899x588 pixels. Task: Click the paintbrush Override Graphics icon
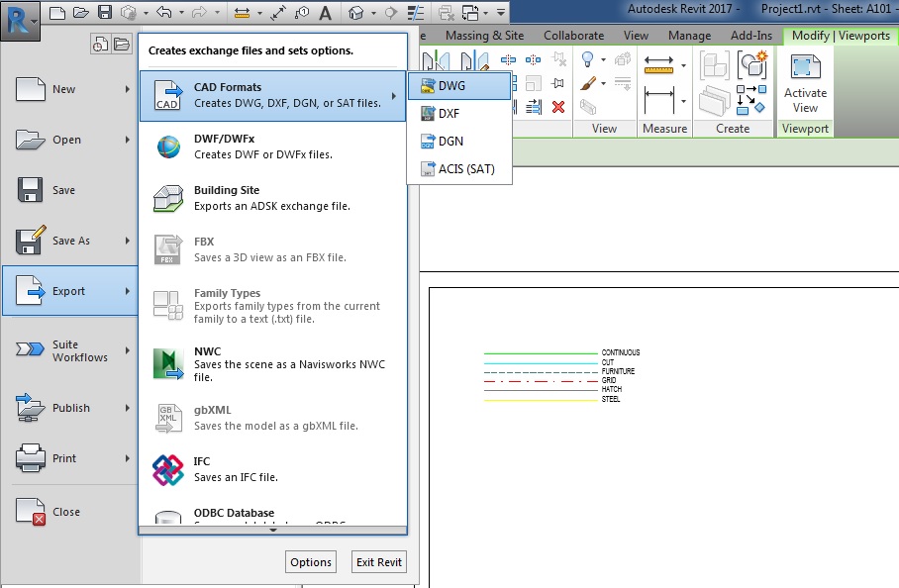pos(588,84)
